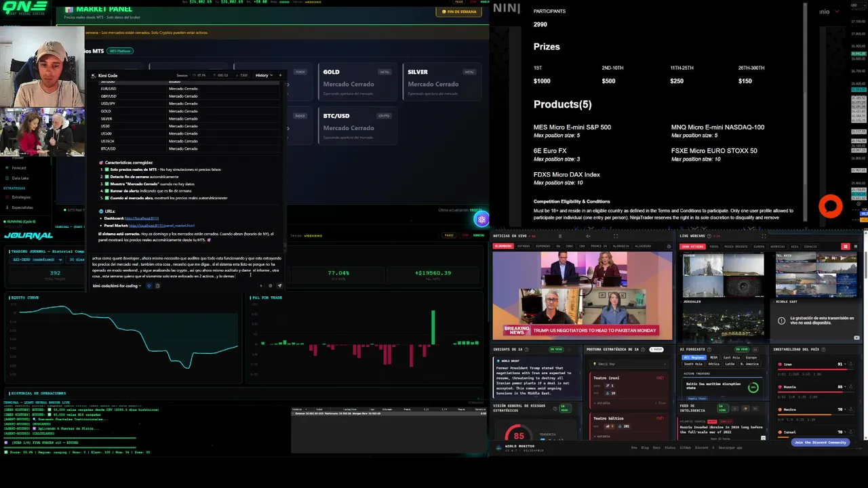Select the CNBC news channel tab
868x488 pixels.
570,246
